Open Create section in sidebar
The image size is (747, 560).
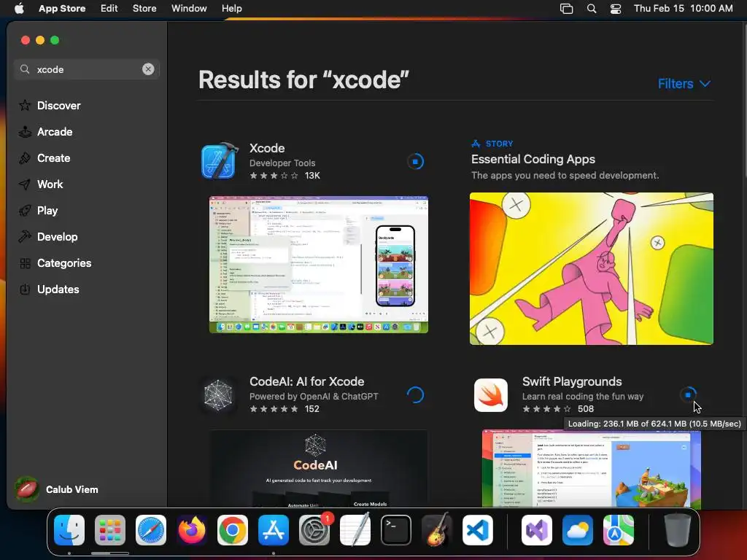(x=44, y=158)
